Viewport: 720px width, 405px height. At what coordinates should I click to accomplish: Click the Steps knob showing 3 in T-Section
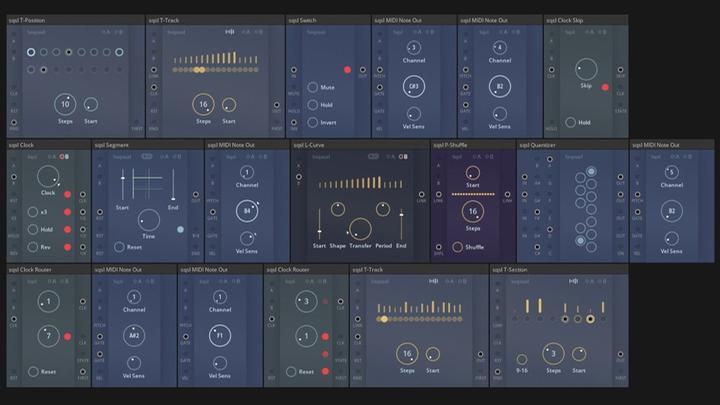pos(553,354)
